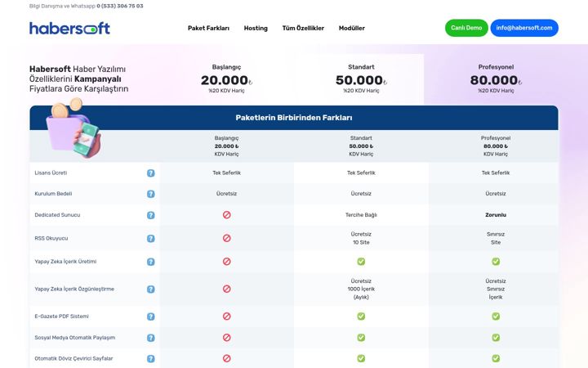Click the Ücretsiz Sınırsız İçerik cell
This screenshot has width=588, height=368.
point(496,289)
